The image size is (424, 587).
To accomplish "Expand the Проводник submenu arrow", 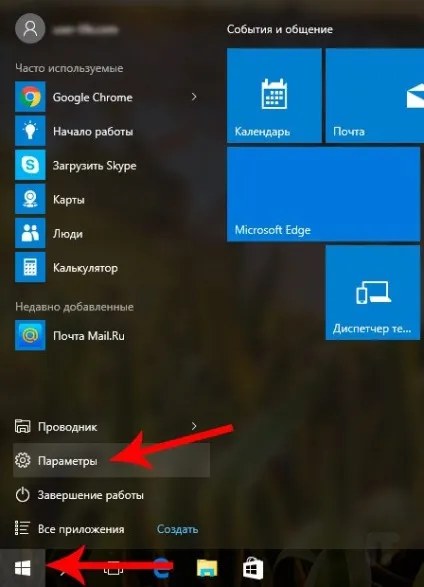I will (194, 426).
